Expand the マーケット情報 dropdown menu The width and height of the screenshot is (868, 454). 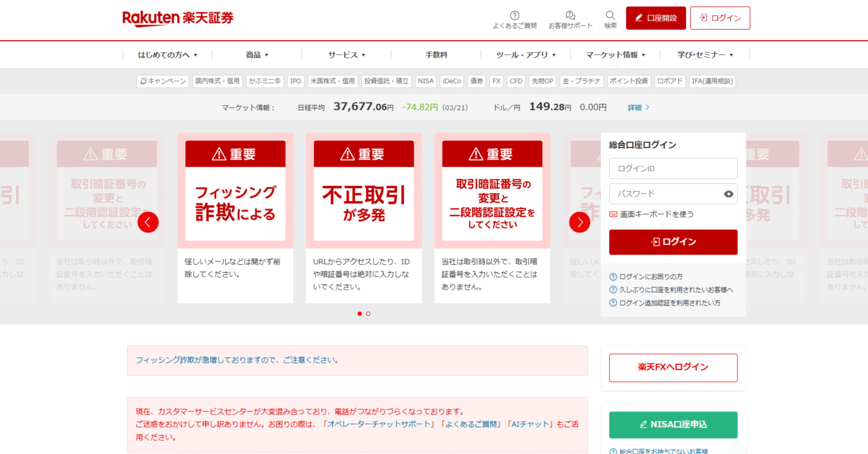615,55
